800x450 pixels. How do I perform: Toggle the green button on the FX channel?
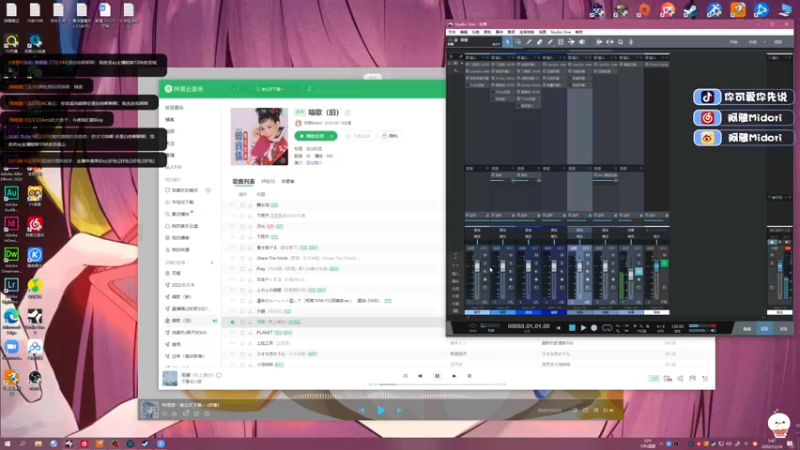pyautogui.click(x=664, y=263)
